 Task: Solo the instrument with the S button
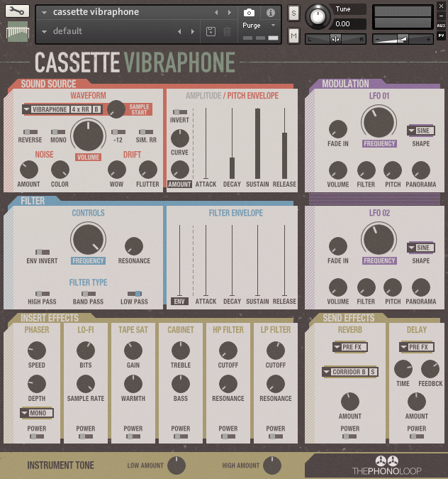293,13
